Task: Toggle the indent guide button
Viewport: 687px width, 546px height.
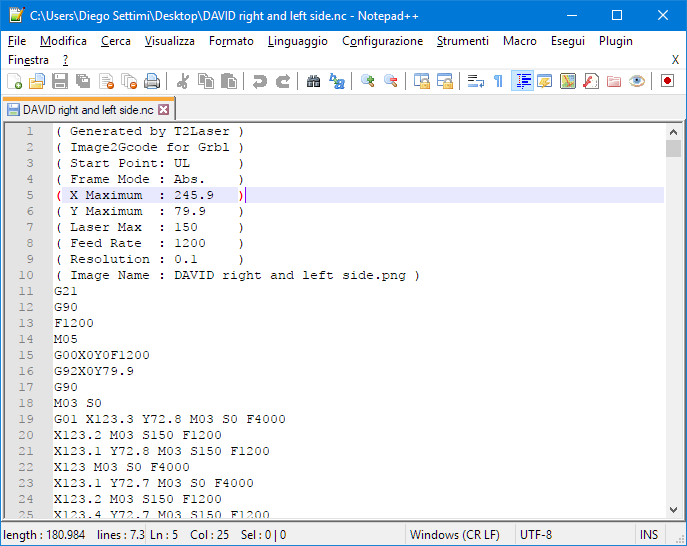Action: pyautogui.click(x=521, y=81)
